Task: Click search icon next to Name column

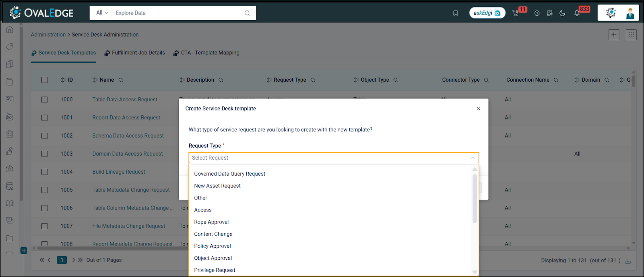Action: pos(121,80)
